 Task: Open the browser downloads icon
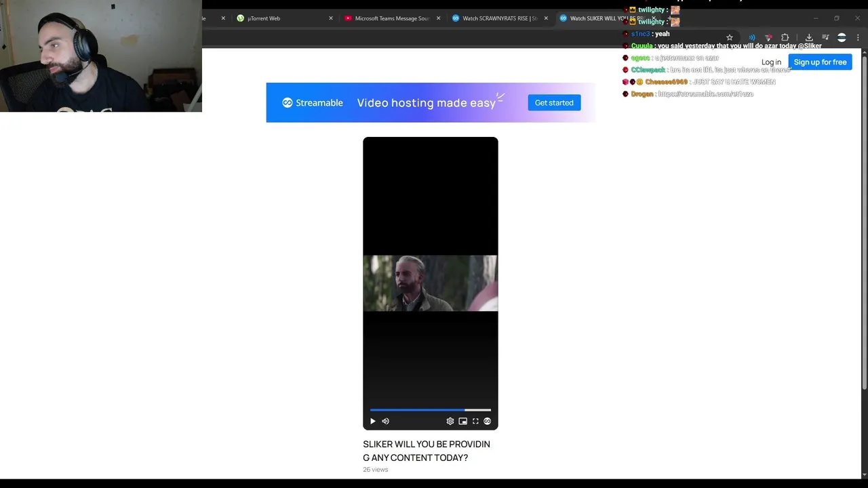[x=809, y=37]
